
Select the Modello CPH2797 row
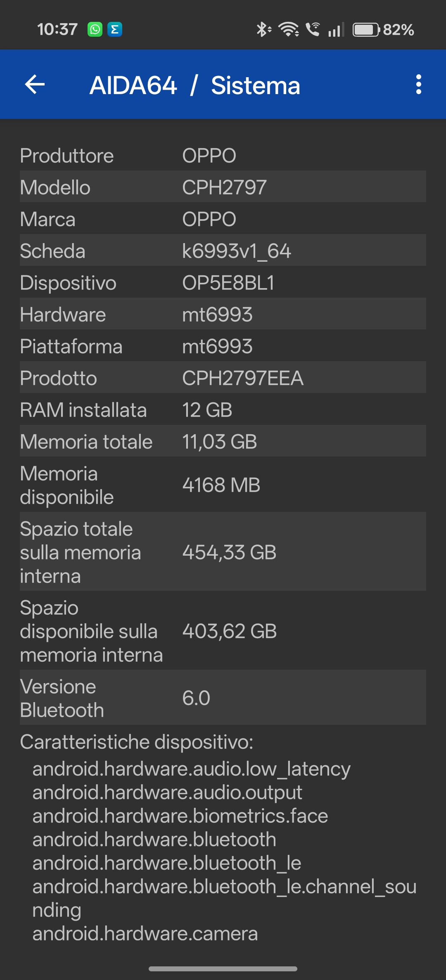pos(223,187)
